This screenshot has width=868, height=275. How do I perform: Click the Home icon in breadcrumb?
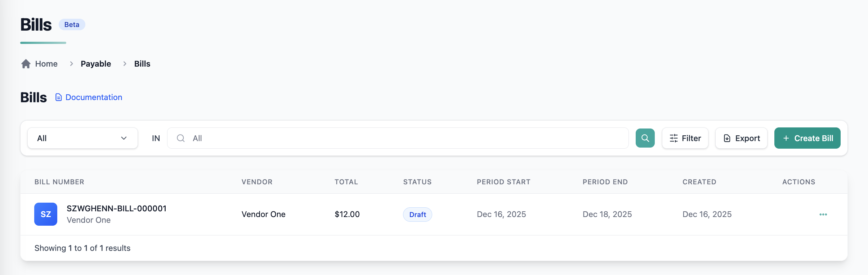click(26, 64)
